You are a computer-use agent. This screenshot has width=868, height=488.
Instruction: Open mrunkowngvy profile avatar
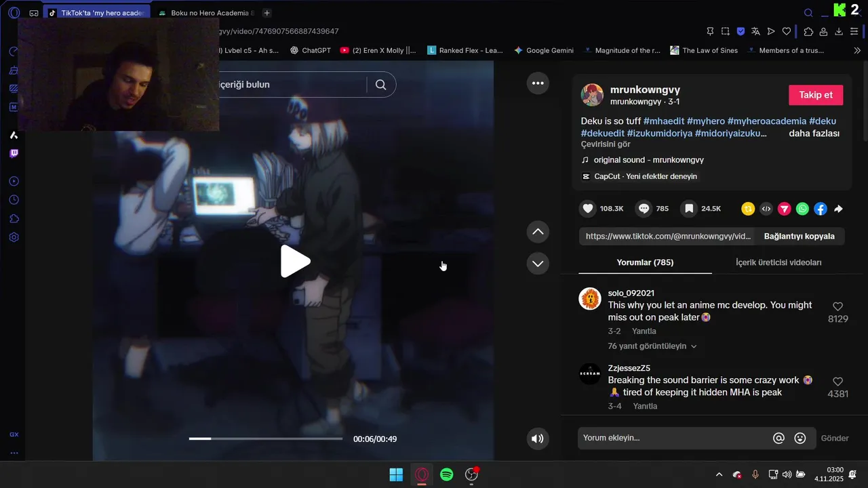click(x=592, y=95)
